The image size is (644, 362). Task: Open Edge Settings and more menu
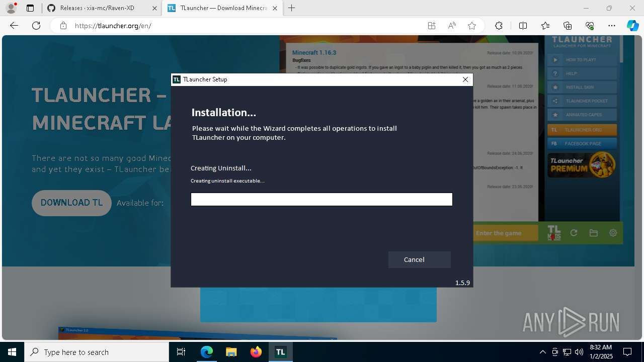pos(612,26)
